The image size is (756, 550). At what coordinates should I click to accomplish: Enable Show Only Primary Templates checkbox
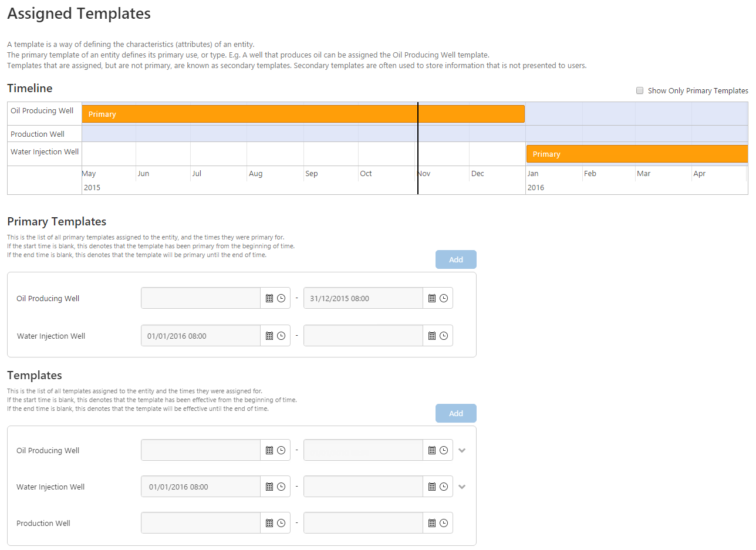tap(640, 90)
